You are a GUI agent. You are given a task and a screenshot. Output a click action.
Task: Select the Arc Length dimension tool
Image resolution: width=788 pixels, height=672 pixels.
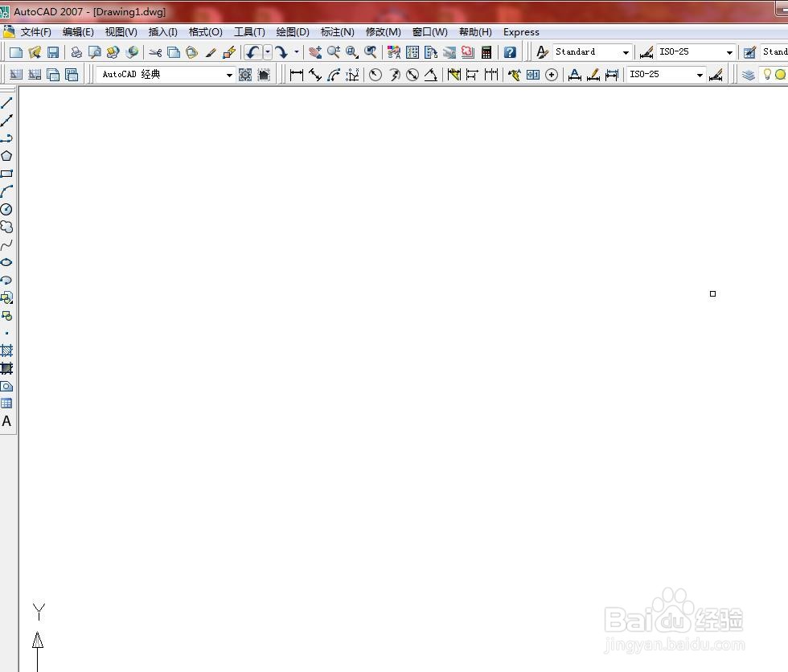tap(334, 75)
